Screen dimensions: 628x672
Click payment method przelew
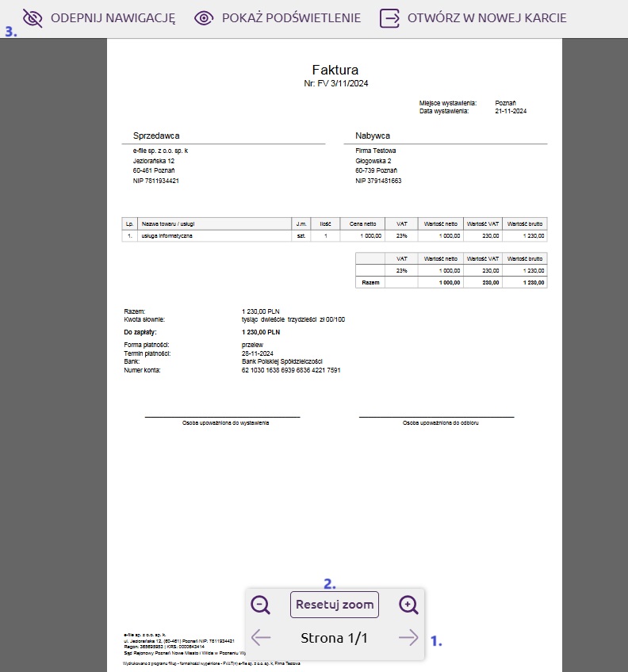pos(252,345)
